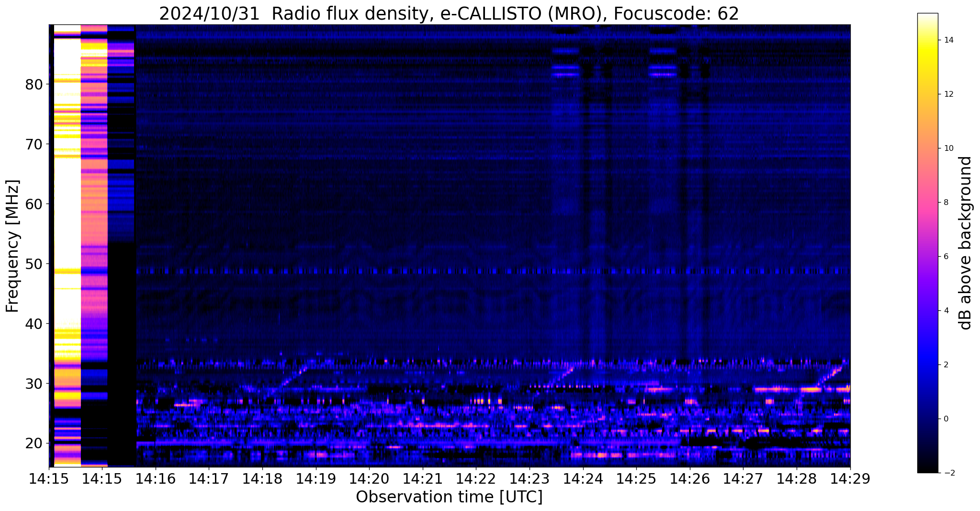The image size is (980, 511).
Task: Click the horizontal interference line at 49 MHz
Action: [x=493, y=271]
